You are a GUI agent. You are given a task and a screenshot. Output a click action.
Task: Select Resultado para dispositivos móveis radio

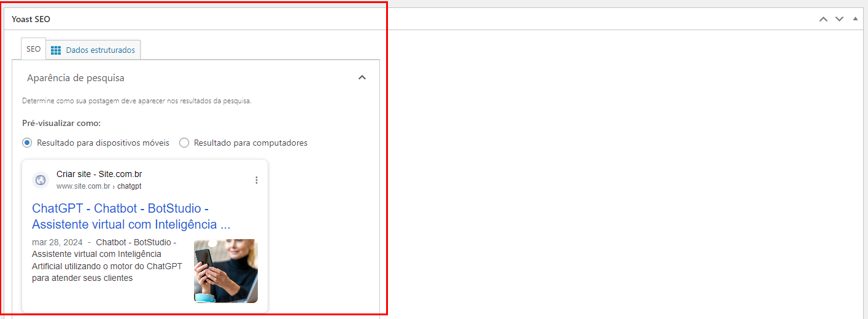(27, 143)
